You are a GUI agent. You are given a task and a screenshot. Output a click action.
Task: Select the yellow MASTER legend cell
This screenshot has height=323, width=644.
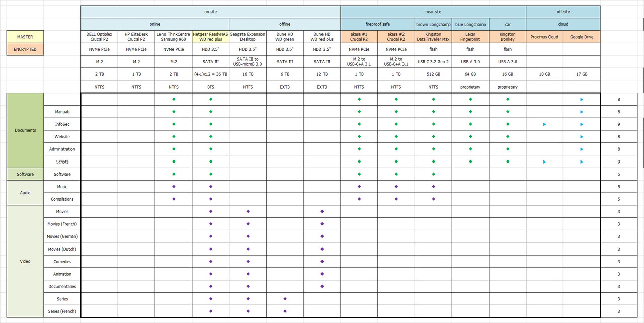coord(25,37)
